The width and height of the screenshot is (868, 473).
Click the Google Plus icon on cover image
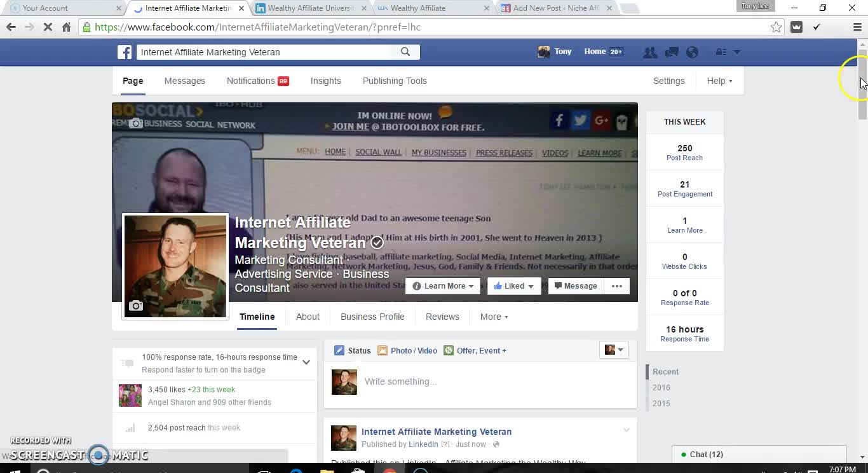tap(601, 120)
